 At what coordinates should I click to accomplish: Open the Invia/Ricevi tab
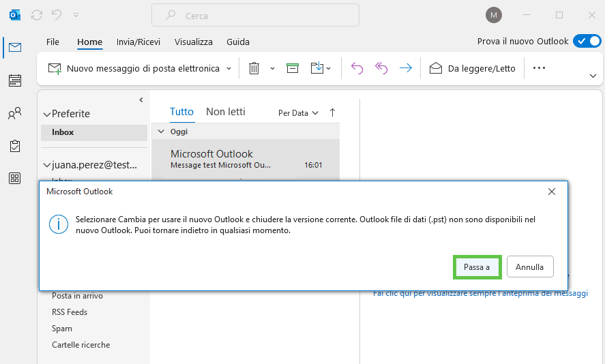point(138,42)
